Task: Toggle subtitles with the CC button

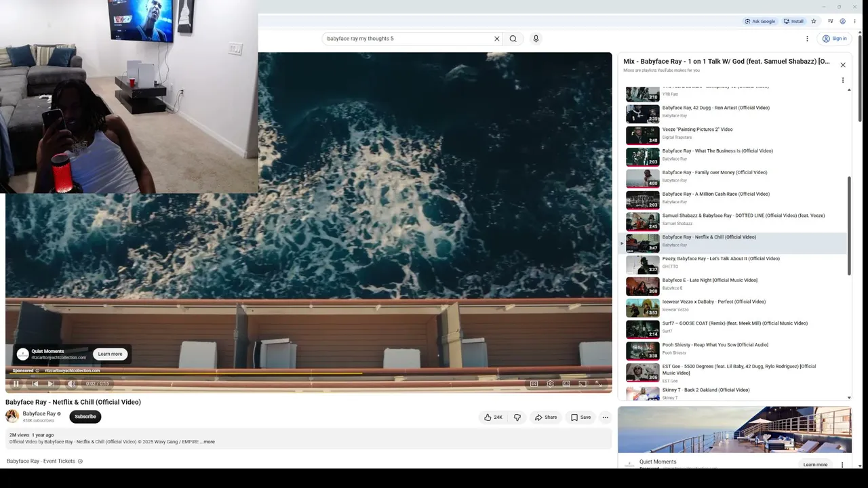Action: click(x=534, y=384)
